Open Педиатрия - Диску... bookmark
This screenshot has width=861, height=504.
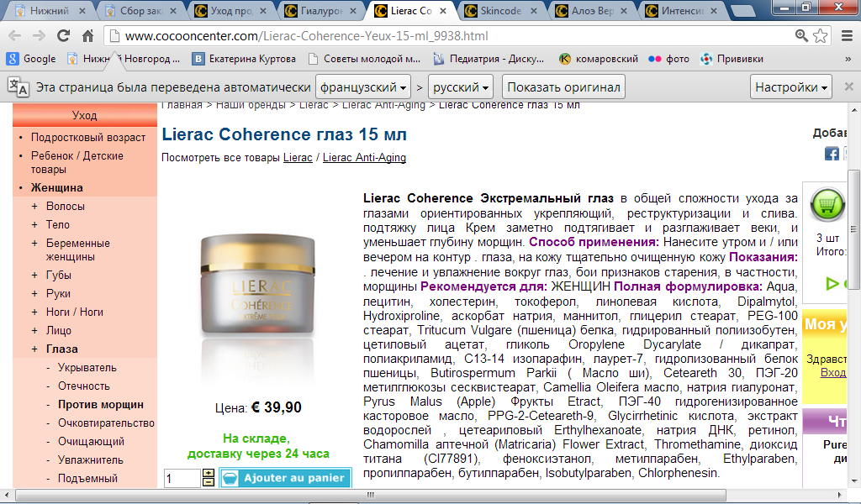click(x=489, y=59)
